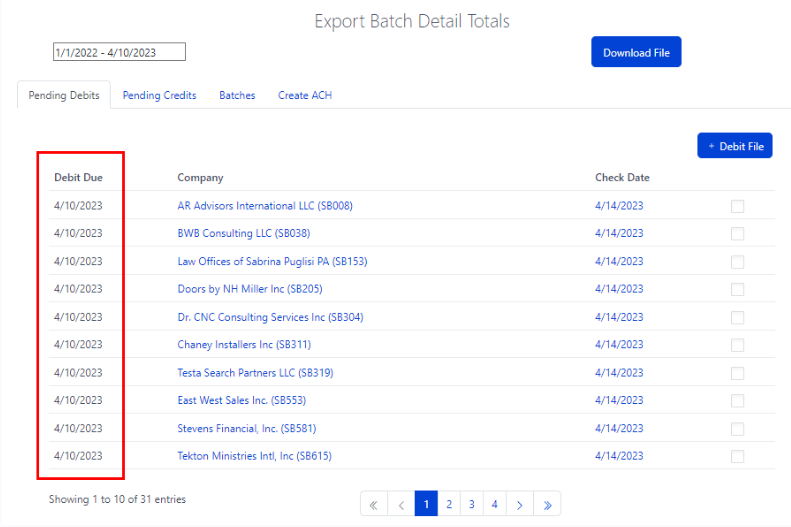The width and height of the screenshot is (791, 527).
Task: Click check date 4/14/2023 for Tekton Ministries
Action: [x=619, y=456]
